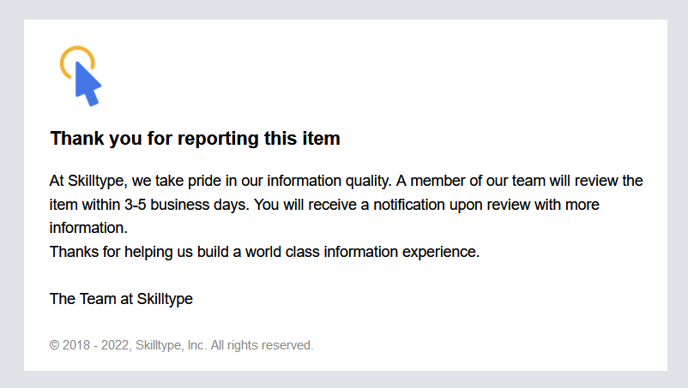The width and height of the screenshot is (688, 388).
Task: Click 'At Skilltype' at paragraph start
Action: (88, 181)
